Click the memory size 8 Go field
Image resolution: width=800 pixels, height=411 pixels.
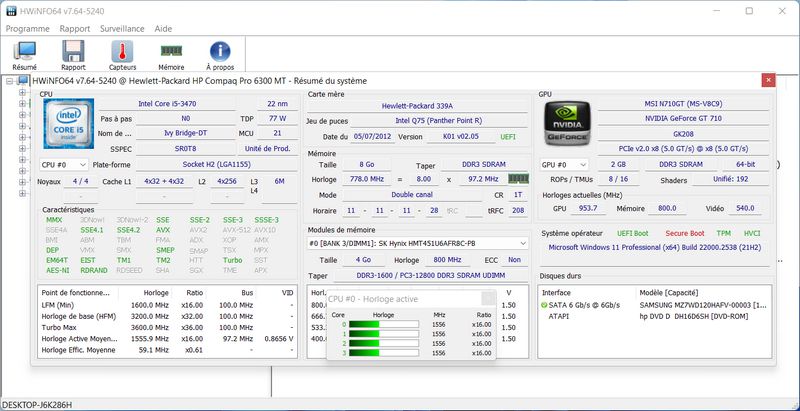coord(366,165)
